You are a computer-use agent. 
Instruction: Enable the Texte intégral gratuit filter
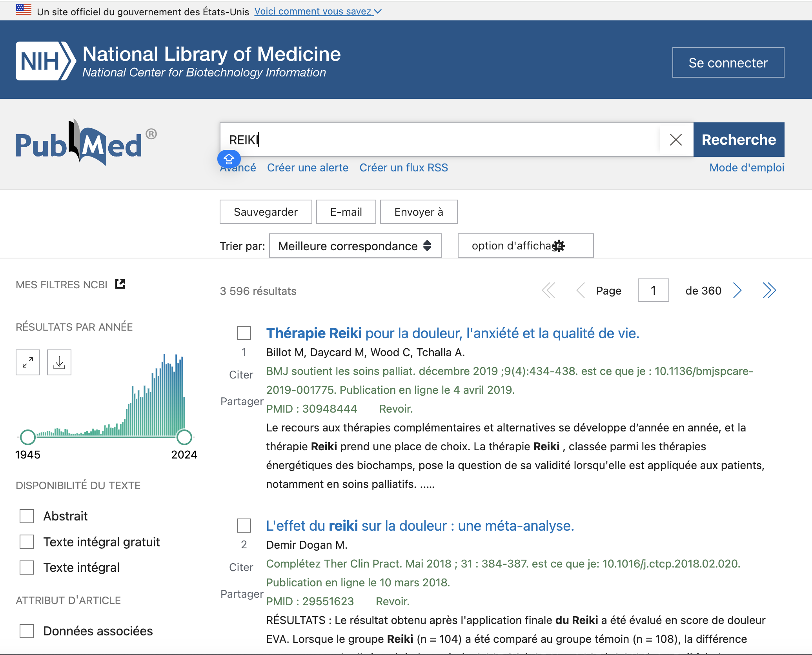pyautogui.click(x=27, y=542)
